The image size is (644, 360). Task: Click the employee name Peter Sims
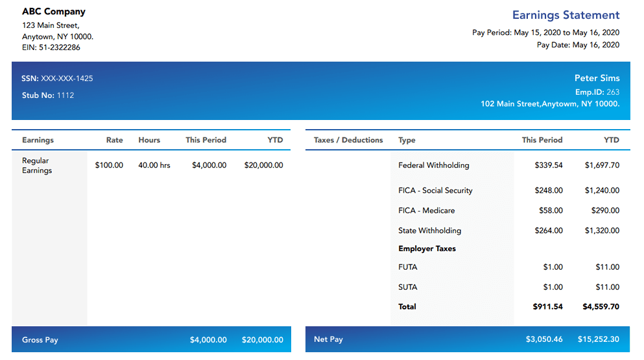point(597,78)
